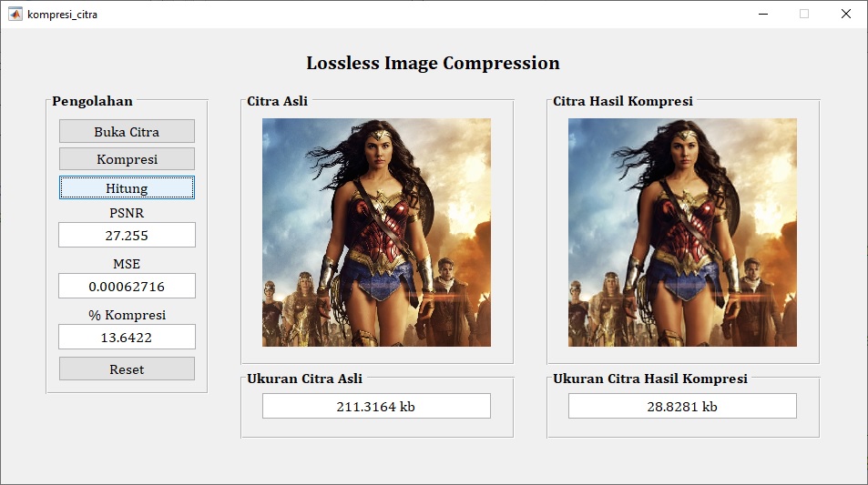Click the Citra Hasil Kompresi image preview

682,232
